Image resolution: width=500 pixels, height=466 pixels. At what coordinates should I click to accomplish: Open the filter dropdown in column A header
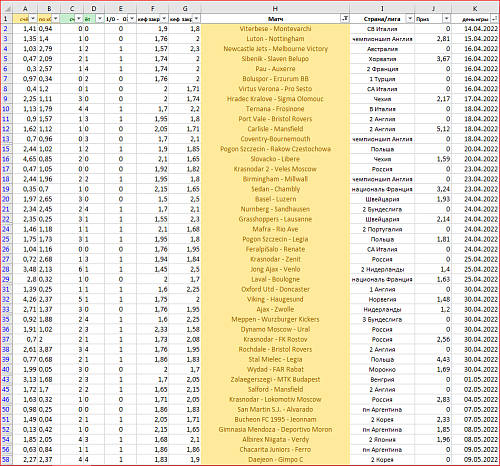[33, 19]
